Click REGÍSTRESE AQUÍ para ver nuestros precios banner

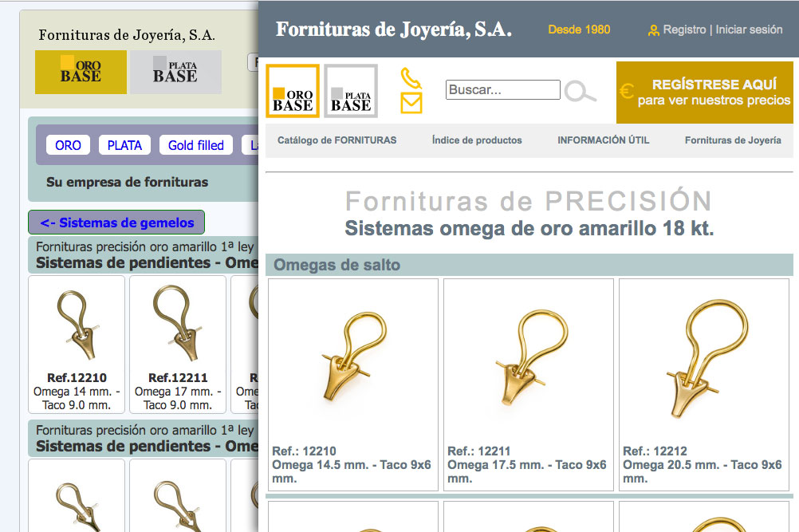705,93
